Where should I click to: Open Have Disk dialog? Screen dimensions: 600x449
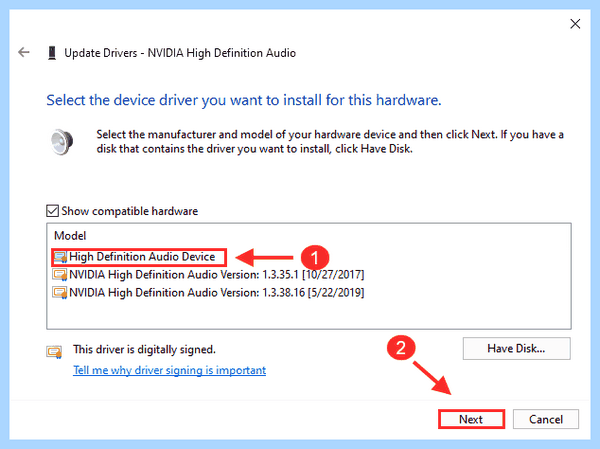[516, 348]
